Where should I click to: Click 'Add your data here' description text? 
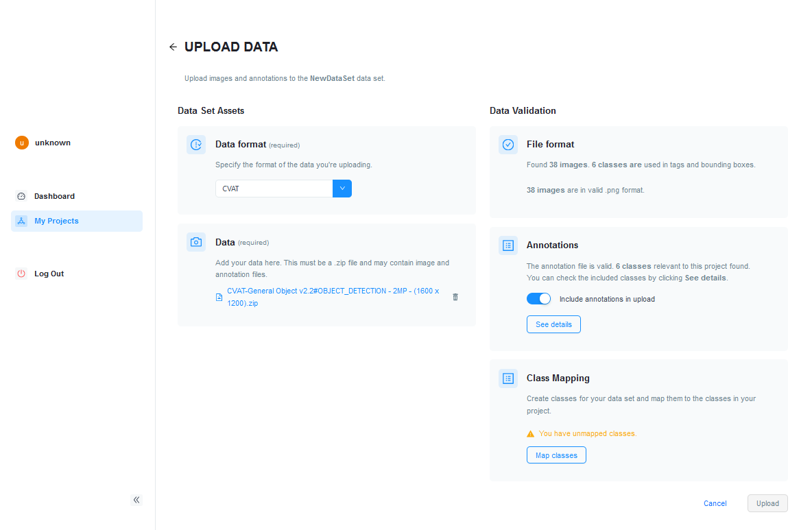(333, 269)
